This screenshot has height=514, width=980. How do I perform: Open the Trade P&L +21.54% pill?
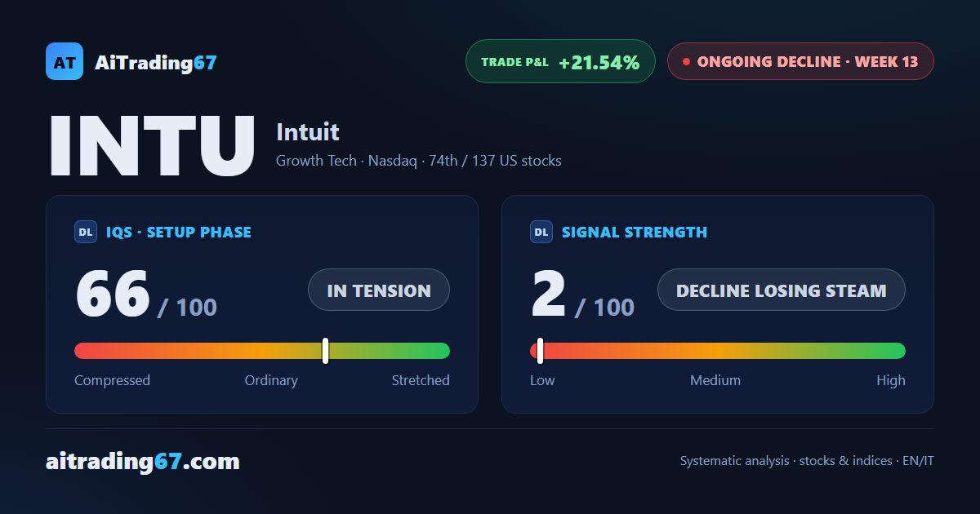[x=561, y=61]
